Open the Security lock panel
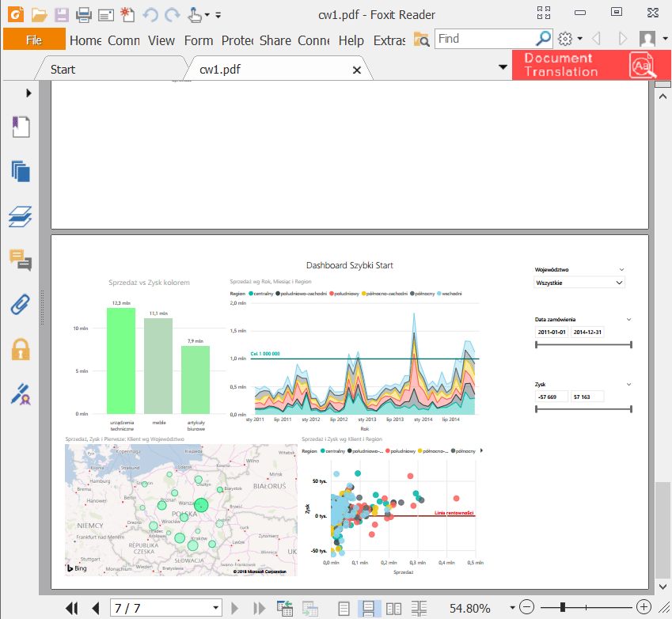The width and height of the screenshot is (672, 619). (21, 349)
